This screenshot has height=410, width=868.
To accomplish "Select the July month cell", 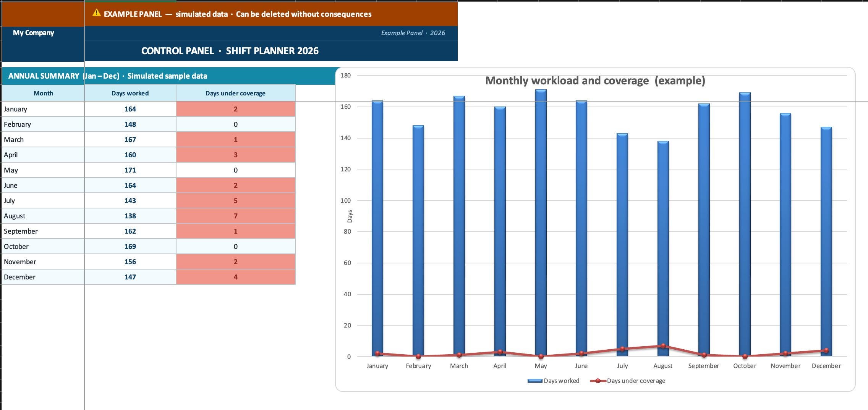I will coord(43,201).
